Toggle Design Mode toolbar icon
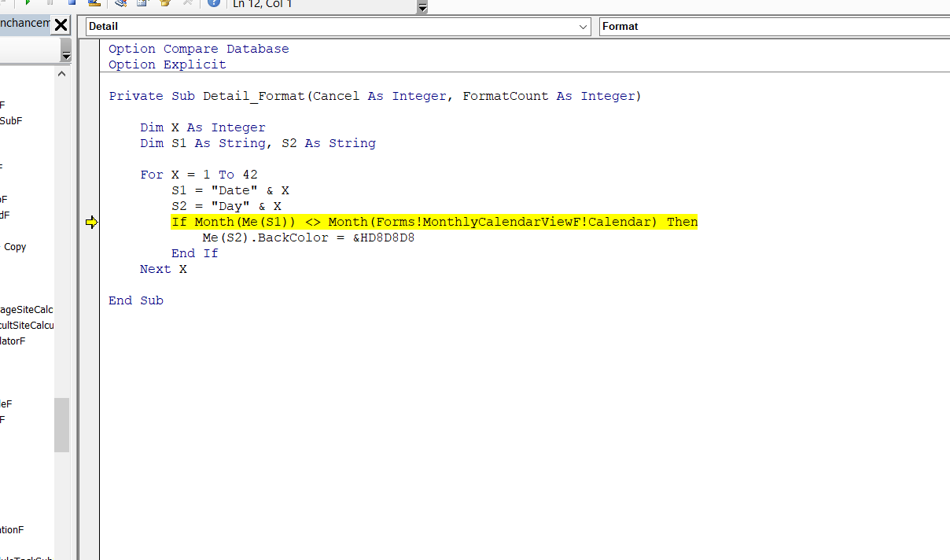 tap(94, 3)
